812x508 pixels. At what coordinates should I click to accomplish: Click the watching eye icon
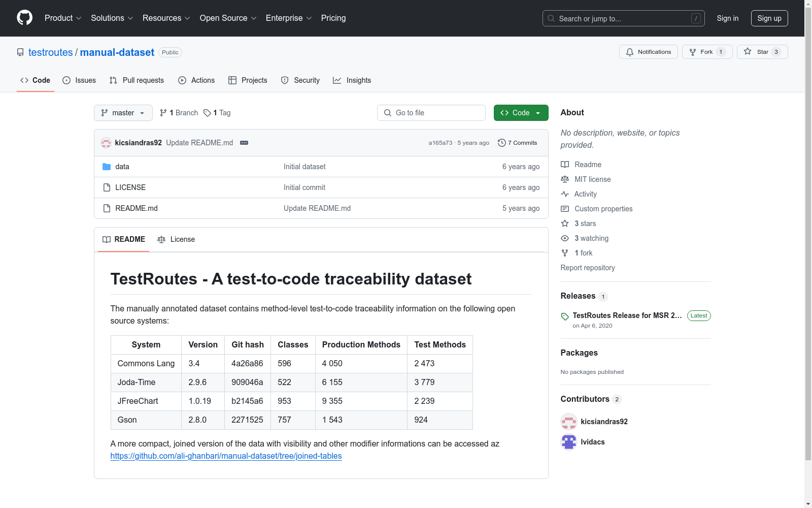point(565,238)
